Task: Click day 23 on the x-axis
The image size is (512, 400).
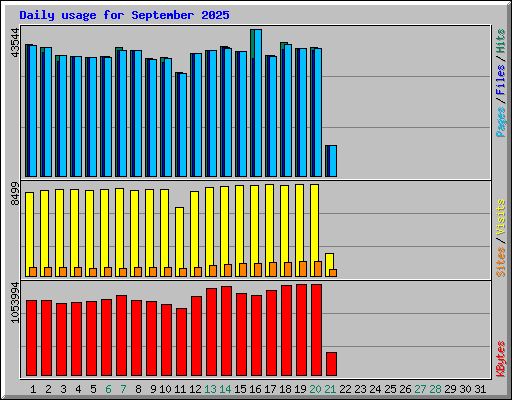Action: point(360,389)
